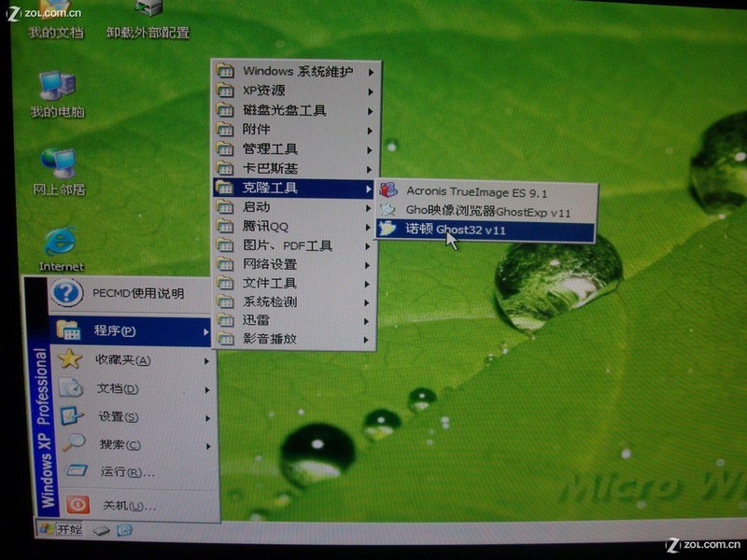Screen dimensions: 747x560
Task: Open the 卸载外部配置 desktop icon
Action: click(x=148, y=20)
